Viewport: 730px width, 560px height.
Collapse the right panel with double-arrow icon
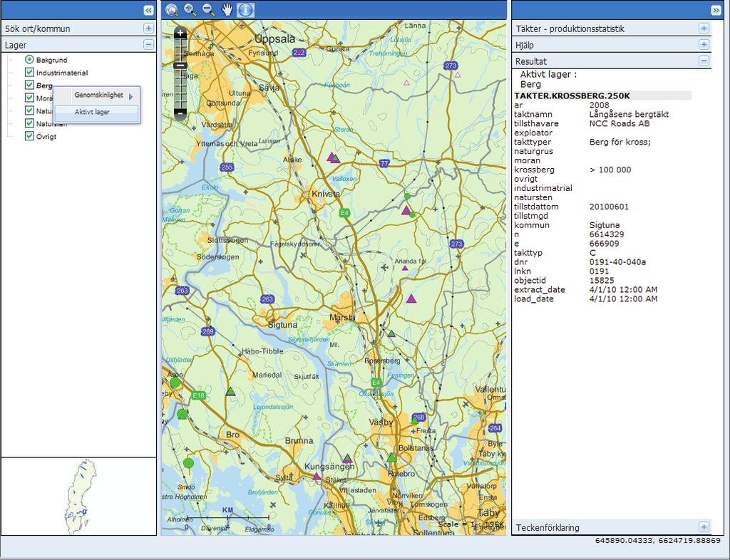(716, 10)
